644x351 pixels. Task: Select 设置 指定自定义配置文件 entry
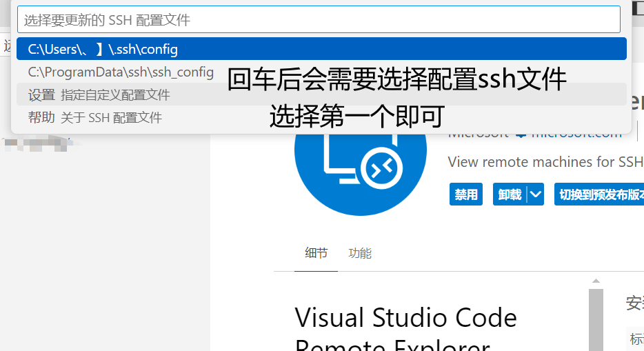point(321,94)
